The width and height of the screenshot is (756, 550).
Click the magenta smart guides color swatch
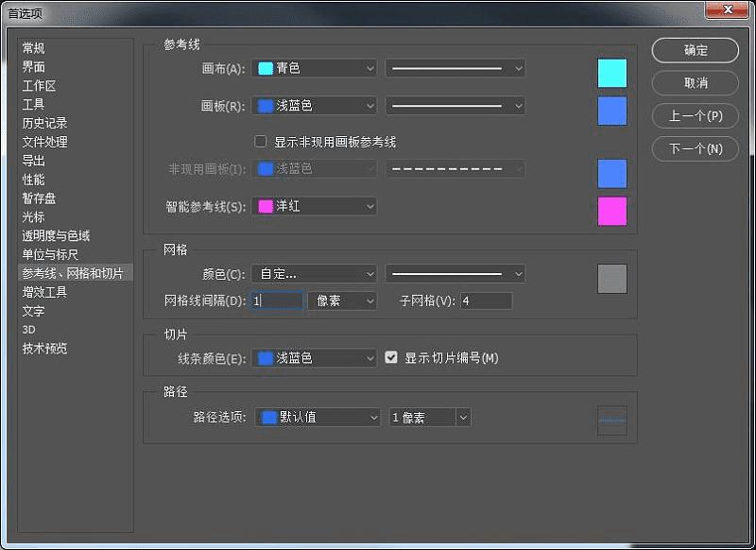(612, 211)
